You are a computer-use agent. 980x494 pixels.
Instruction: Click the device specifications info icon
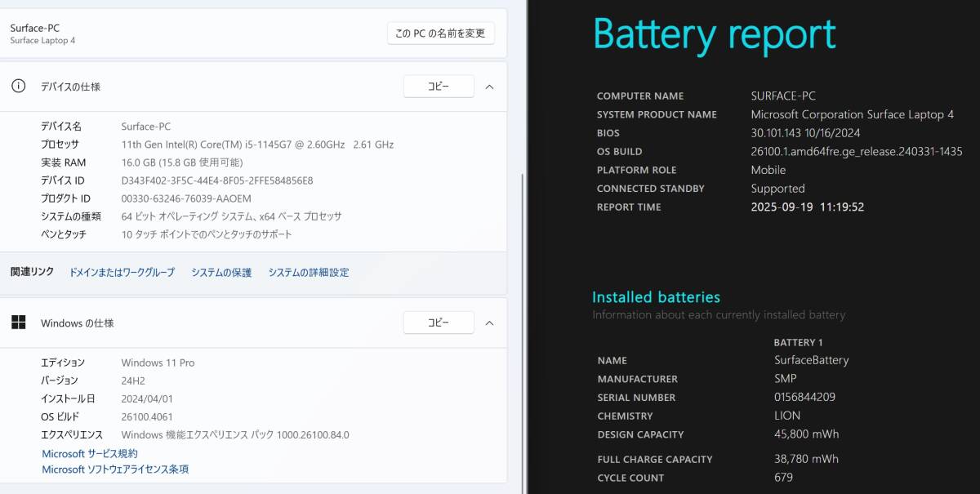18,86
